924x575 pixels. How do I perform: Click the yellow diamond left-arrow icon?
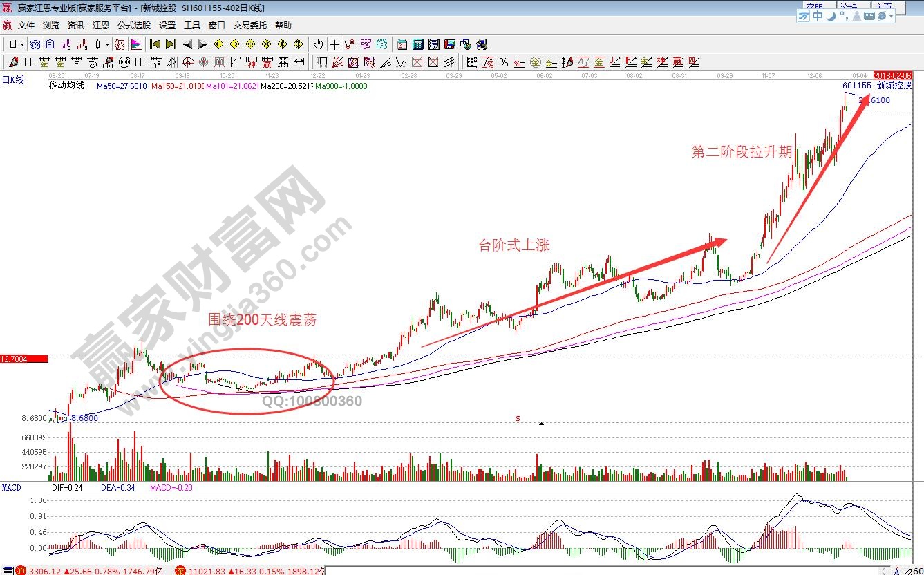pyautogui.click(x=219, y=44)
